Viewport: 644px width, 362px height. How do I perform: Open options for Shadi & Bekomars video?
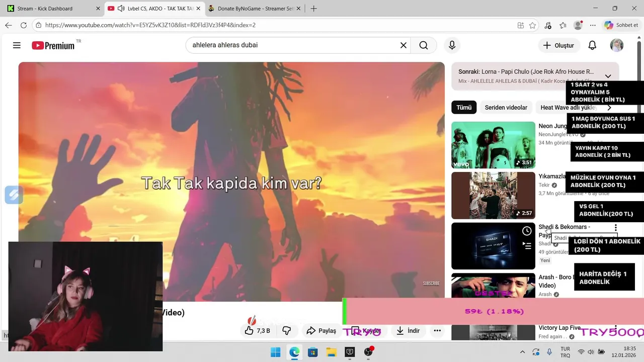point(615,228)
